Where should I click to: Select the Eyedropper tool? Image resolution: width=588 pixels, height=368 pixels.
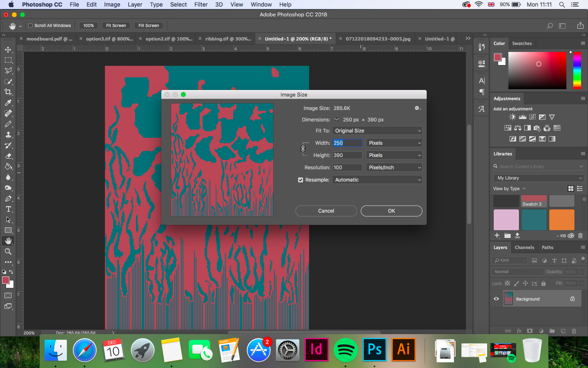tap(8, 103)
